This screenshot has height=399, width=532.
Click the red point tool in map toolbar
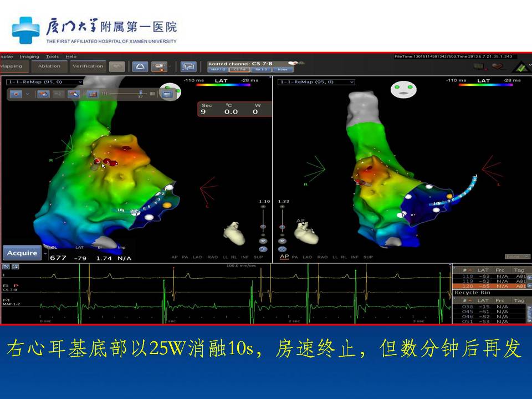pyautogui.click(x=17, y=94)
